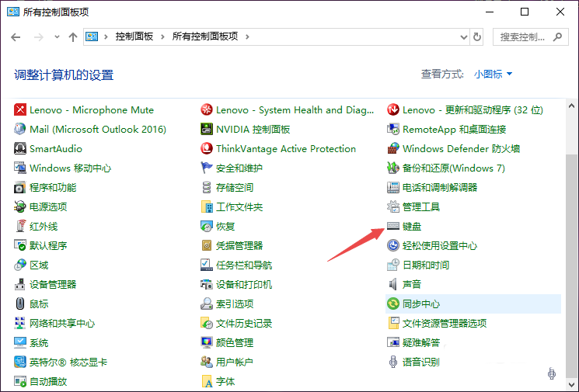Expand the chevron before 控制面板 breadcrumb
Screen dimensions: 579x392
[106, 37]
